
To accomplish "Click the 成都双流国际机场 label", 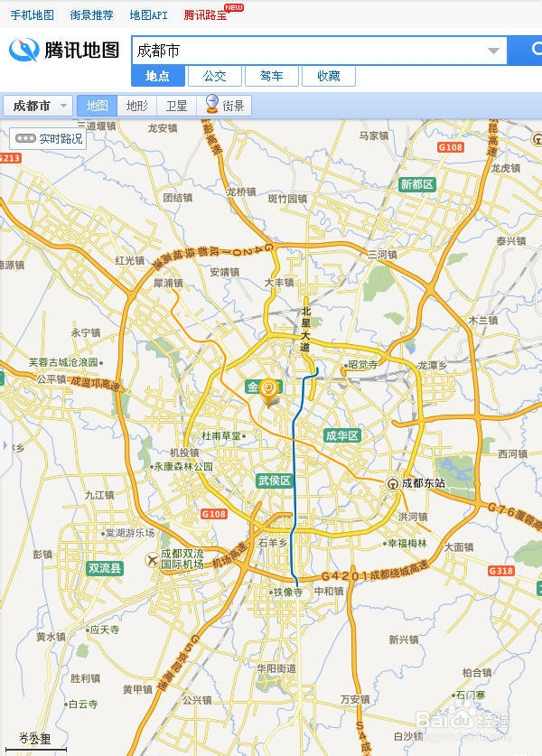I will tap(182, 559).
